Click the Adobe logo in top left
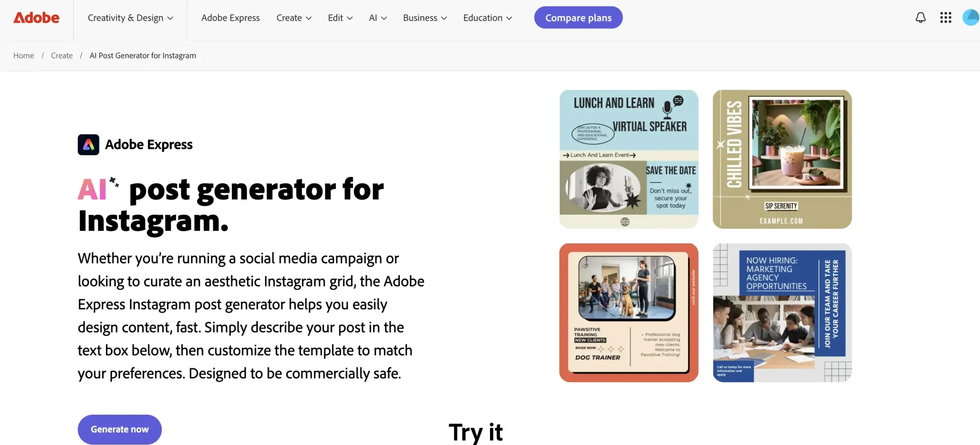980x445 pixels. 36,18
